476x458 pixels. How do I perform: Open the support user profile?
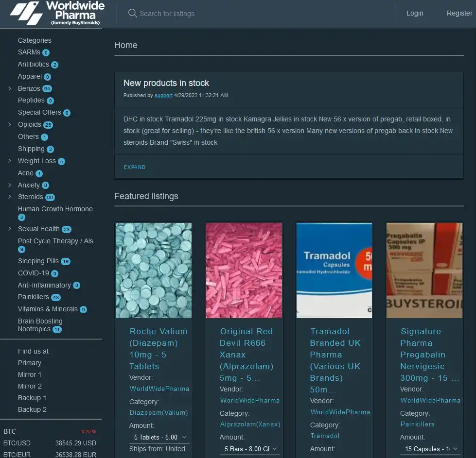point(163,96)
